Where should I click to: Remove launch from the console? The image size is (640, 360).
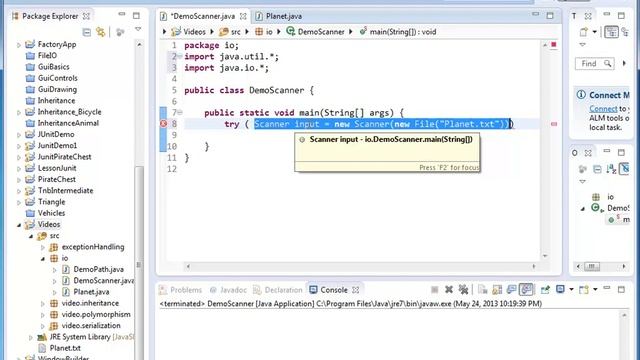(x=449, y=290)
